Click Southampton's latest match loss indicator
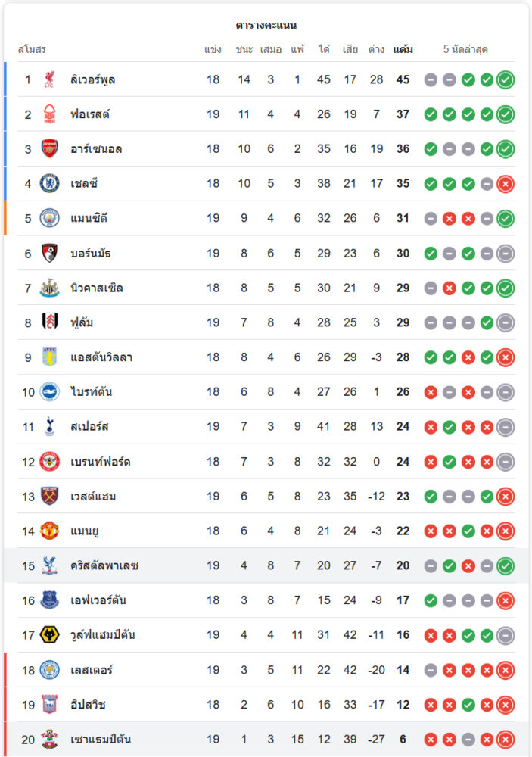 506,740
